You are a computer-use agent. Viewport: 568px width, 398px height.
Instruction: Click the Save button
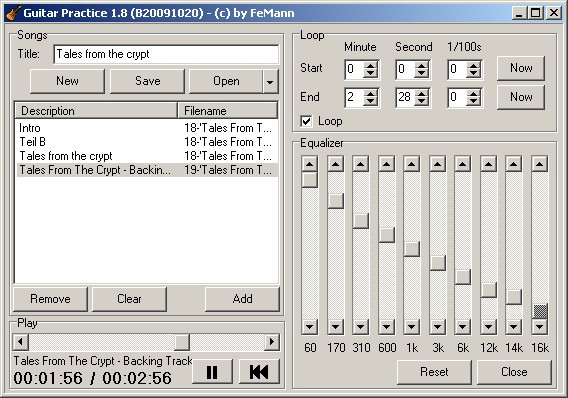[147, 81]
